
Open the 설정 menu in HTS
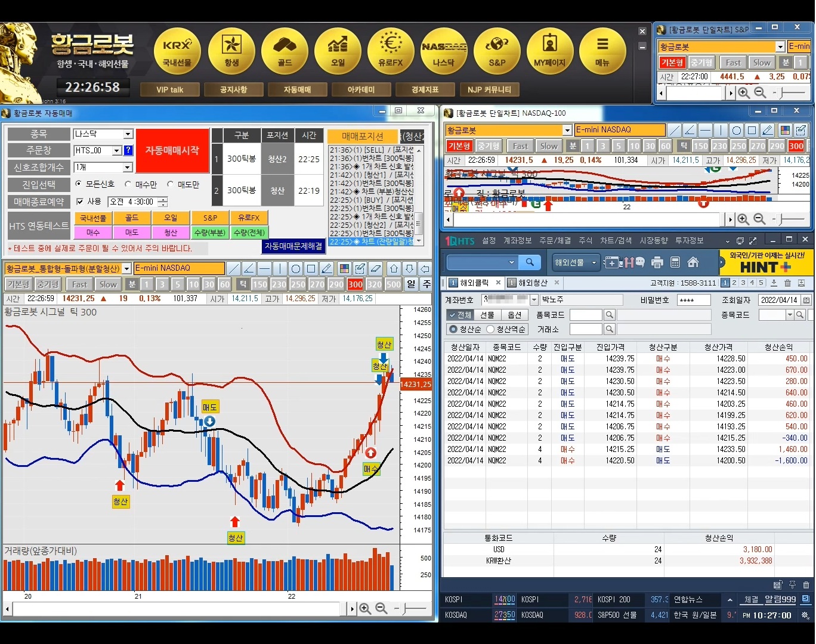coord(489,240)
